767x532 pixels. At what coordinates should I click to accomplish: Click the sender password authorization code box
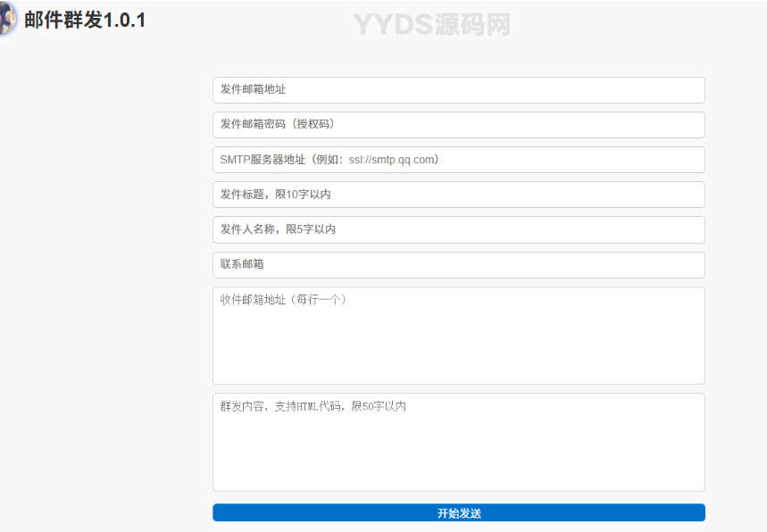pos(458,124)
